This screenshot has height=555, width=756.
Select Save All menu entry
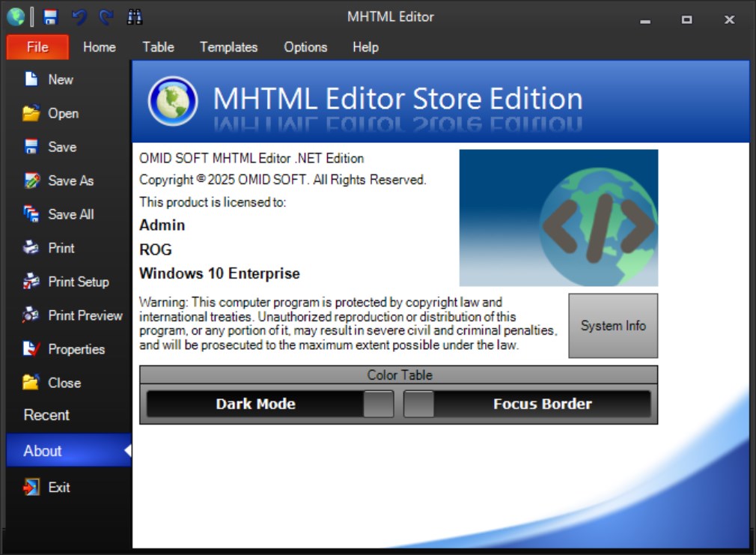69,213
